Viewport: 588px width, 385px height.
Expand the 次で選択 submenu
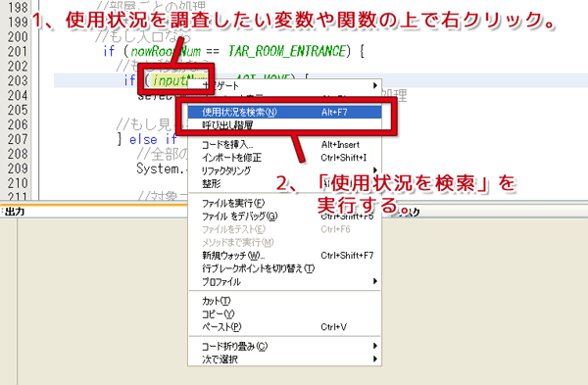pos(284,360)
